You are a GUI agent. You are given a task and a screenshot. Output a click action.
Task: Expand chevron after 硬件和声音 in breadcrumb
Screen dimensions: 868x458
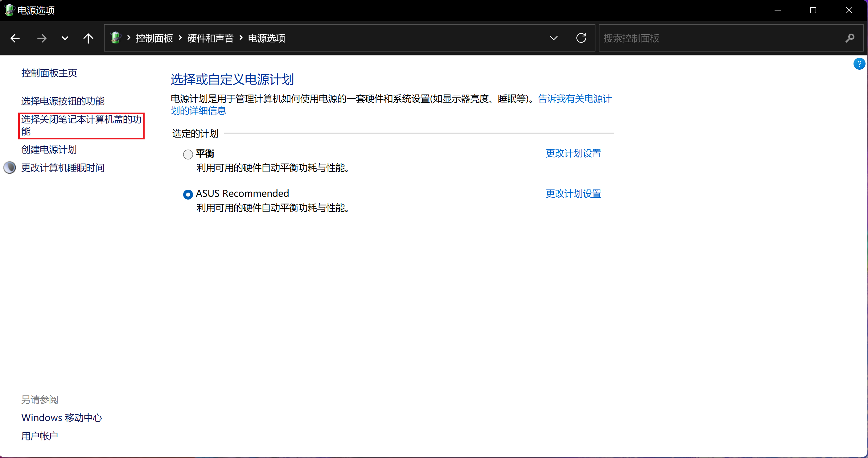[241, 37]
